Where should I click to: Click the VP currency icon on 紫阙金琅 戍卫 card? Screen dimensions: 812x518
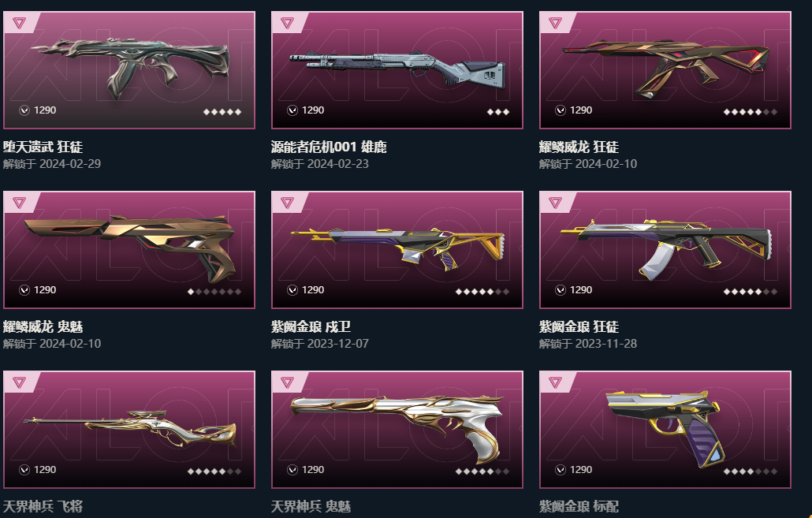coord(292,290)
